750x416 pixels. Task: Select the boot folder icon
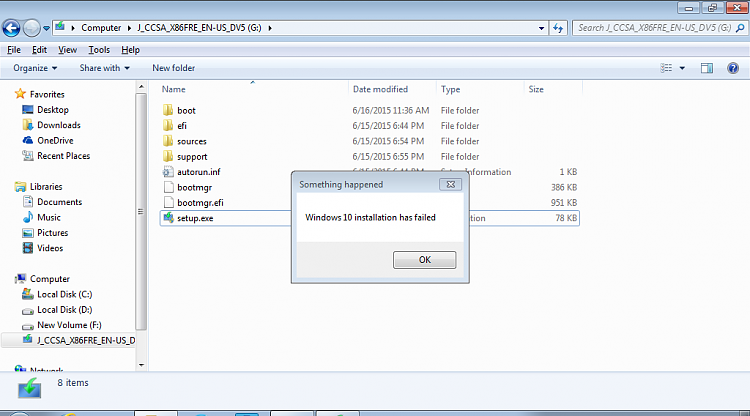(x=167, y=110)
